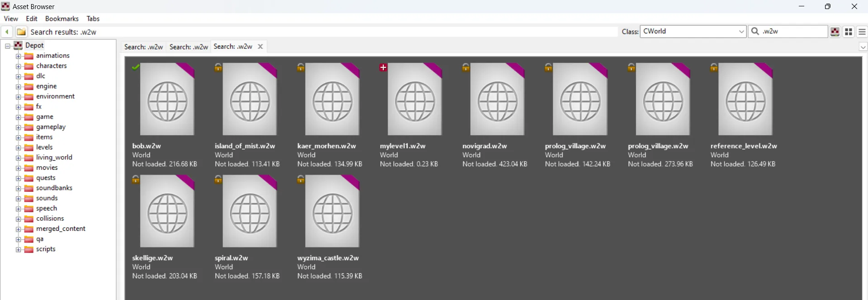Select island_of_mist.w2w file icon
Screen dimensions: 868x300
click(250, 99)
